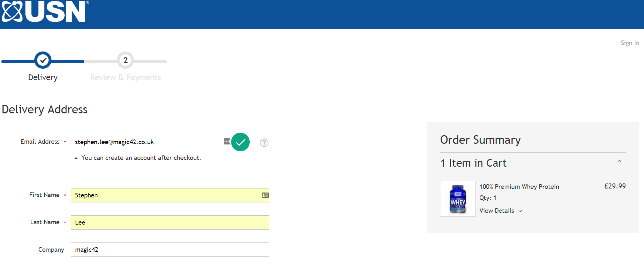Viewport: 644px width, 265px height.
Task: Click the USN logo in header
Action: (45, 12)
